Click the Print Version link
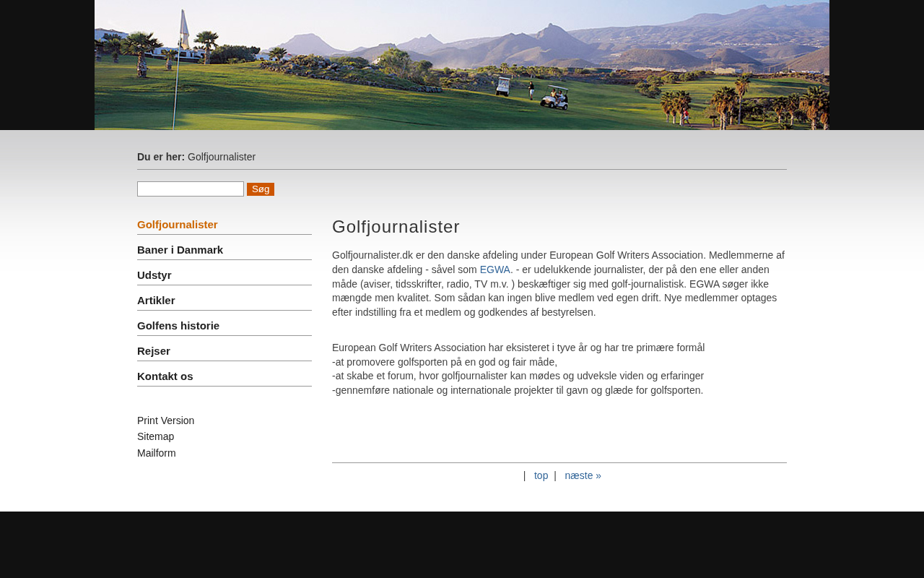The height and width of the screenshot is (578, 924). click(x=165, y=419)
